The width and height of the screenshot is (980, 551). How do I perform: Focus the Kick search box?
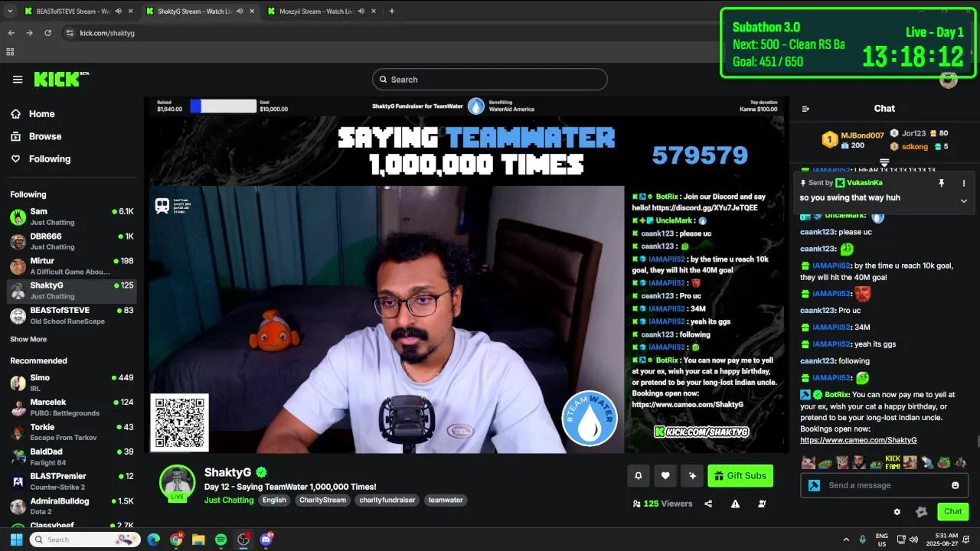pos(489,80)
